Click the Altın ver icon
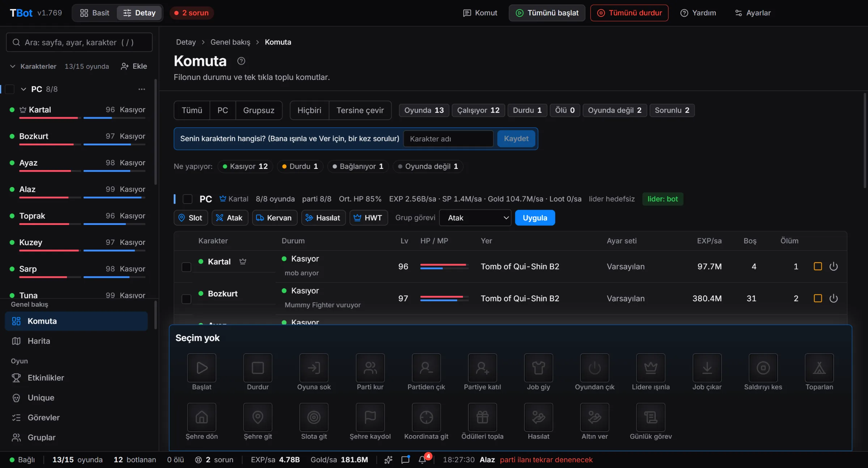The height and width of the screenshot is (468, 868). pyautogui.click(x=595, y=417)
